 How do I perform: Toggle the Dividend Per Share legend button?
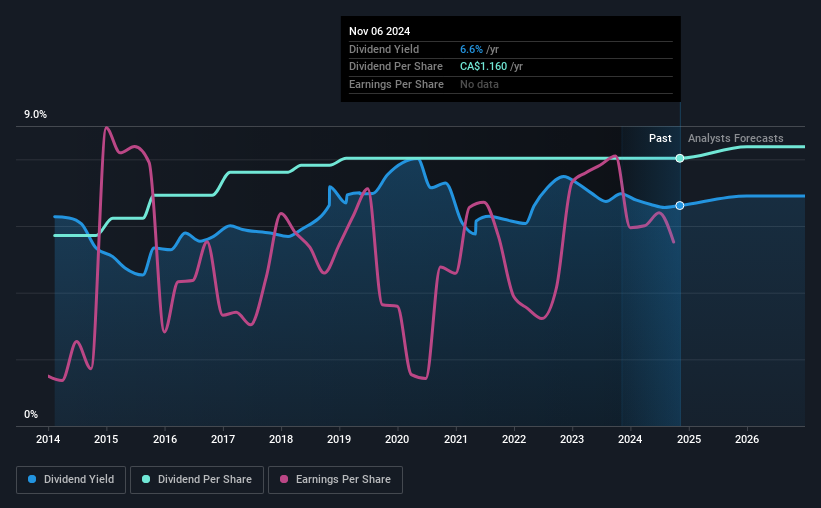click(x=197, y=480)
